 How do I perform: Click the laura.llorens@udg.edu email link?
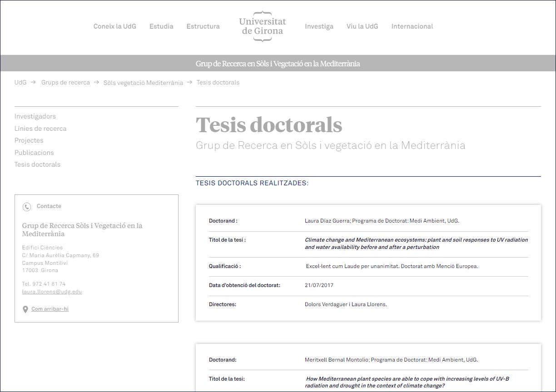[52, 292]
